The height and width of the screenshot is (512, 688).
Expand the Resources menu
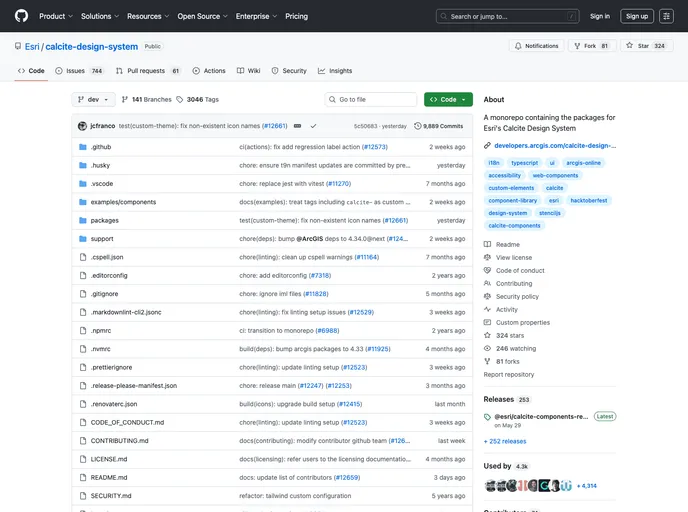(148, 16)
